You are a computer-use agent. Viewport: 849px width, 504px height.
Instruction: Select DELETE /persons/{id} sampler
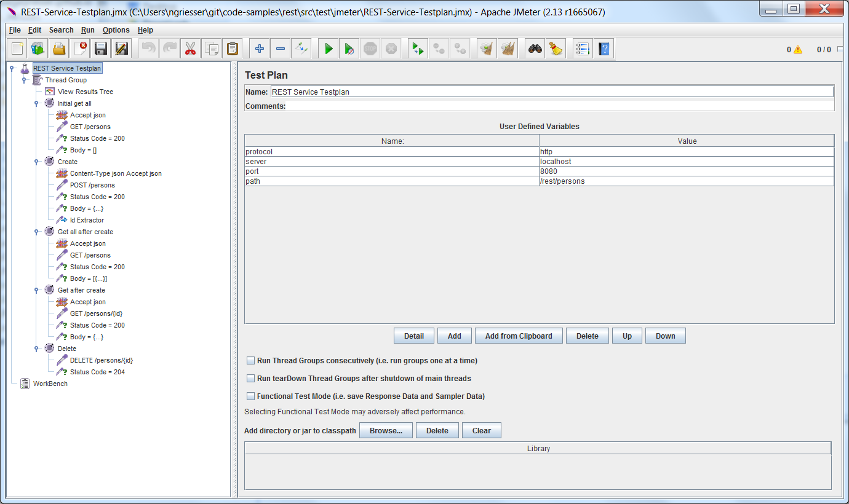102,360
